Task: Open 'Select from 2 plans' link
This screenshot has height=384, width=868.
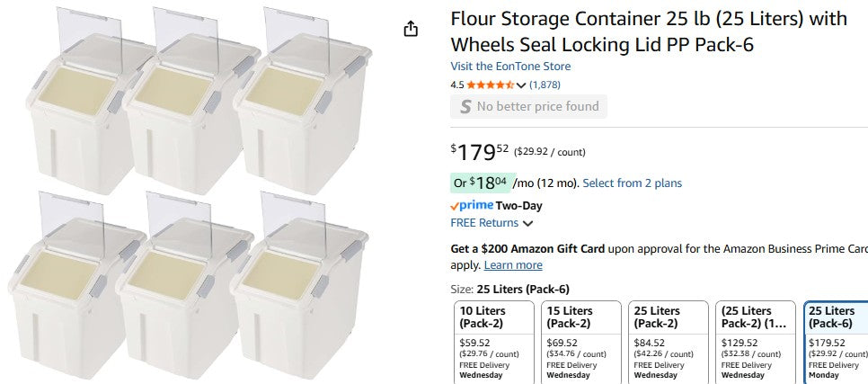Action: (x=632, y=183)
